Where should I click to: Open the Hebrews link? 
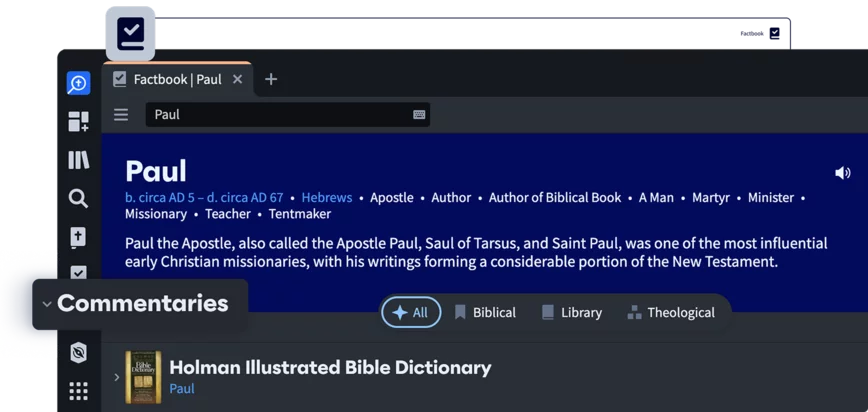[327, 198]
